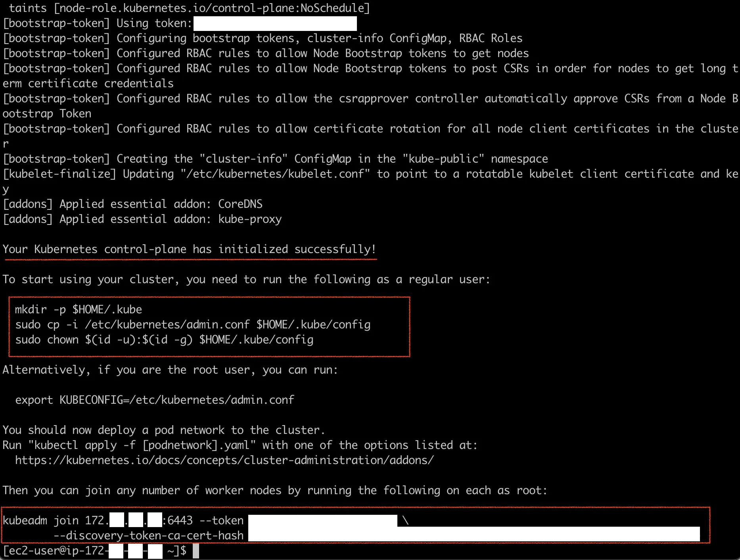Click 'Configuring bootstrap tokens, cluster-info ConfigMap' line

pyautogui.click(x=263, y=38)
